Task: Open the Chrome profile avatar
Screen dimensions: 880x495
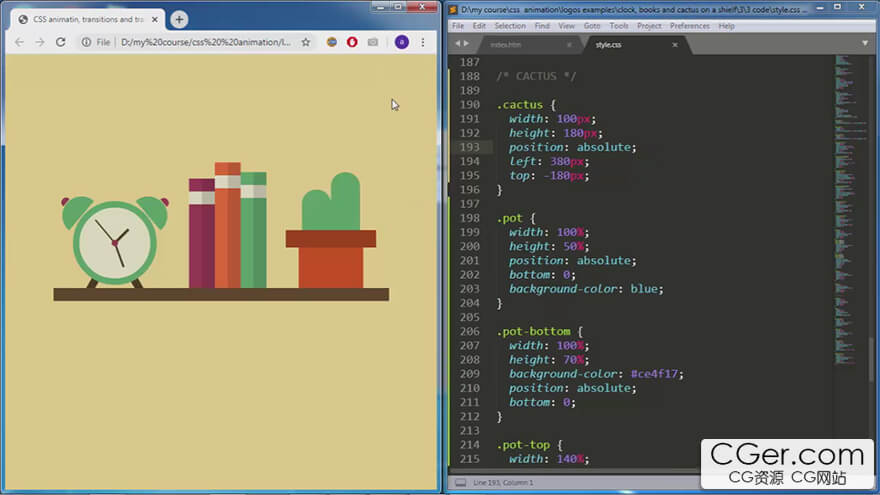Action: click(401, 42)
